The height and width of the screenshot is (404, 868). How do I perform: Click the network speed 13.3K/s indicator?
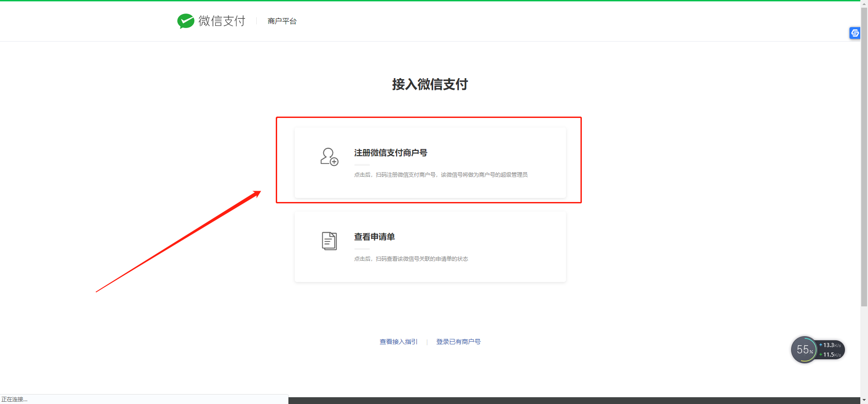(x=830, y=345)
